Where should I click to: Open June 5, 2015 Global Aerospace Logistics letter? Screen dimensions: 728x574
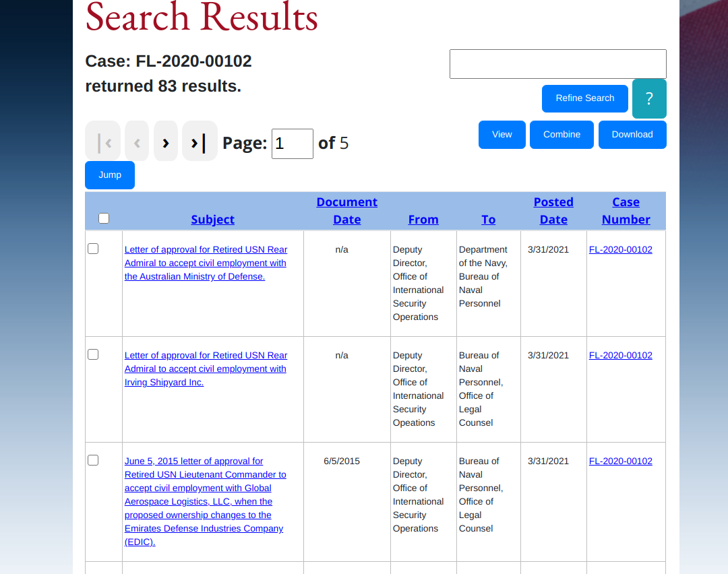[x=206, y=502]
